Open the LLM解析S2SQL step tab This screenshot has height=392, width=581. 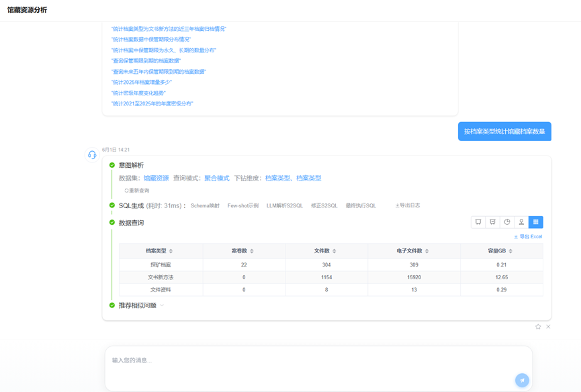pyautogui.click(x=285, y=205)
